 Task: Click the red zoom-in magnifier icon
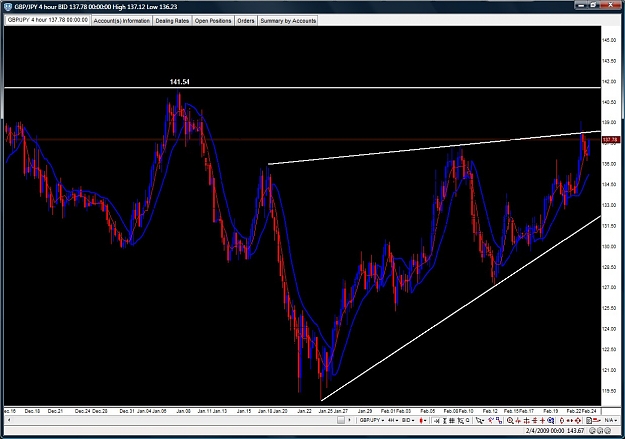[510, 420]
